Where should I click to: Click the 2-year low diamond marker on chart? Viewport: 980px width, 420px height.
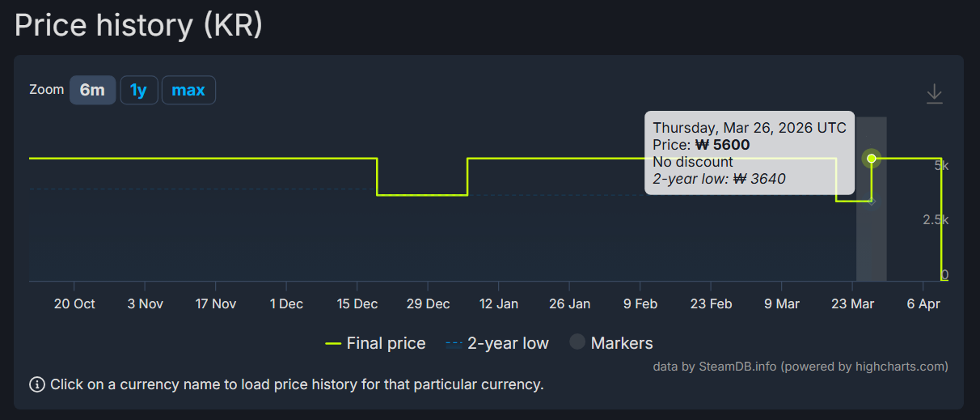click(x=872, y=202)
